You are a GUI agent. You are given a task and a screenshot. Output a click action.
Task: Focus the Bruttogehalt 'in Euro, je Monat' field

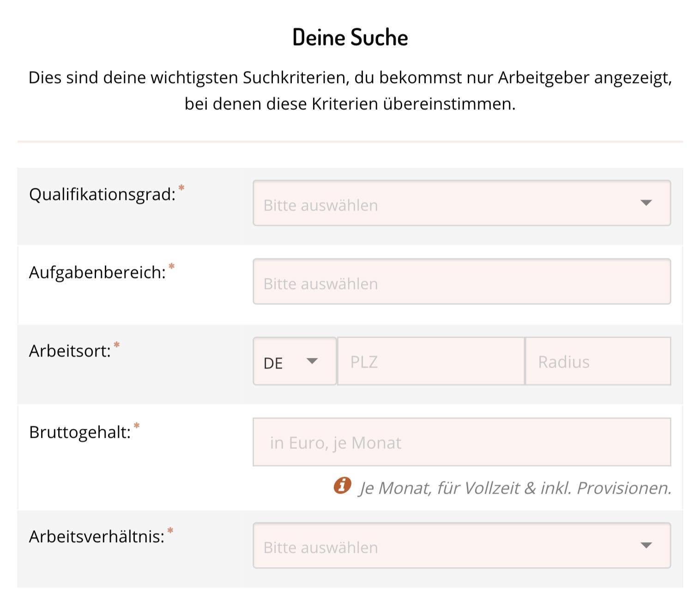coord(462,442)
